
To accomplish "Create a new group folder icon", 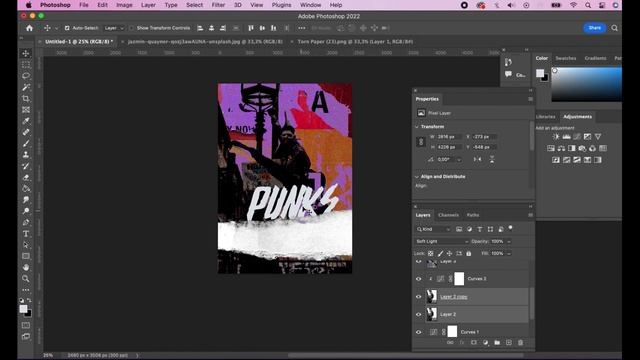I will pos(497,343).
